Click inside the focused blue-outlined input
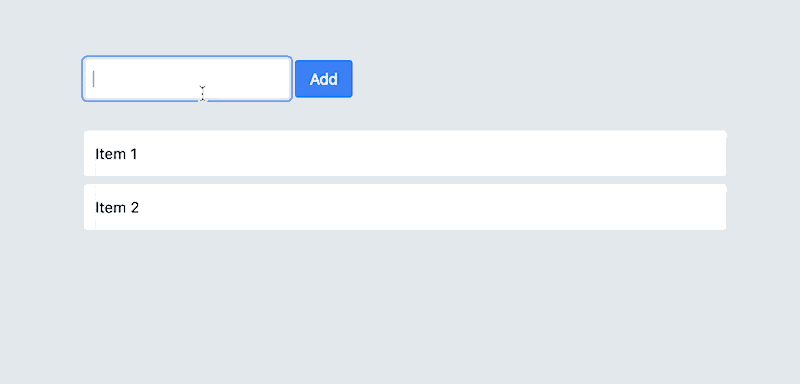The height and width of the screenshot is (384, 800). [187, 79]
